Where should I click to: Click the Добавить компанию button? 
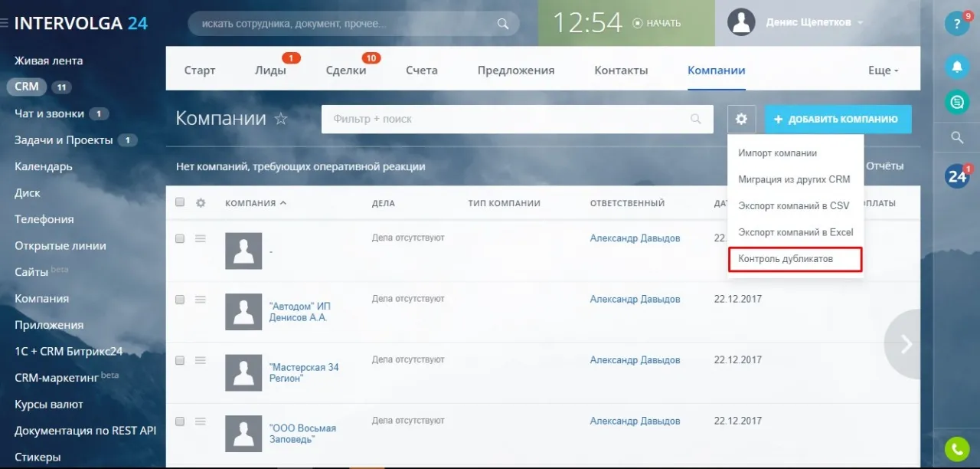click(838, 119)
